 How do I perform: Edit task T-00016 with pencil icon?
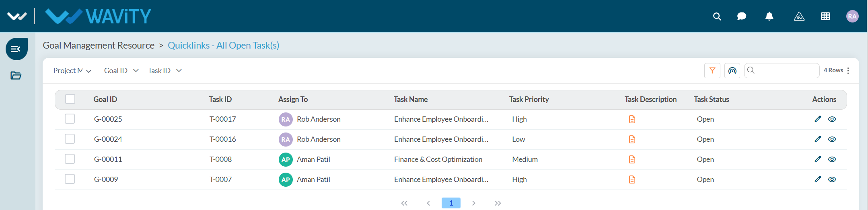tap(818, 139)
